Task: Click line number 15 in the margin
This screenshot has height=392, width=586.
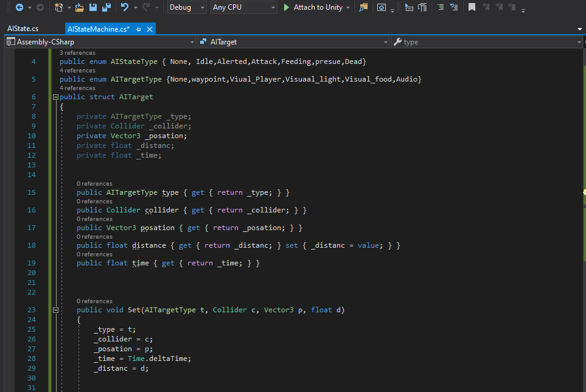Action: coord(32,192)
